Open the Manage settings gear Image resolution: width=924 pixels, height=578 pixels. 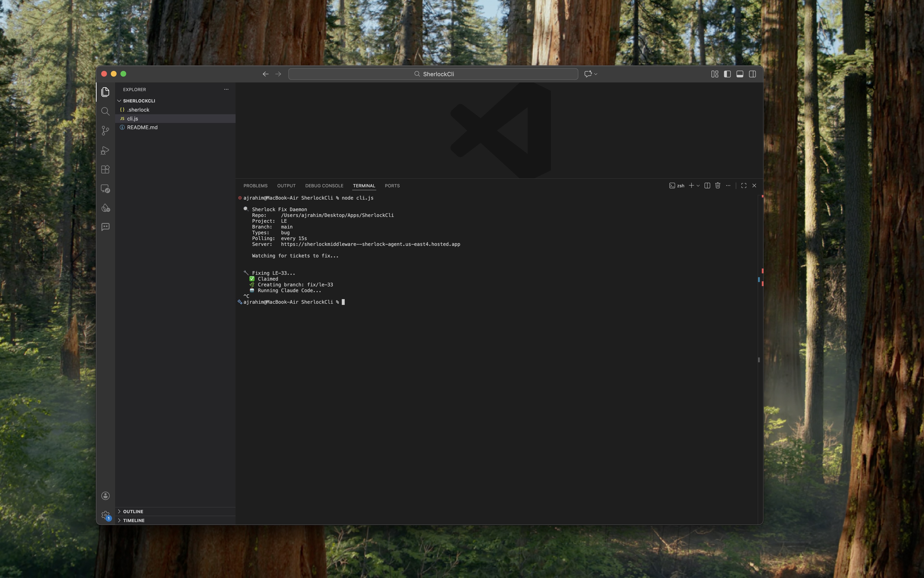(x=106, y=515)
